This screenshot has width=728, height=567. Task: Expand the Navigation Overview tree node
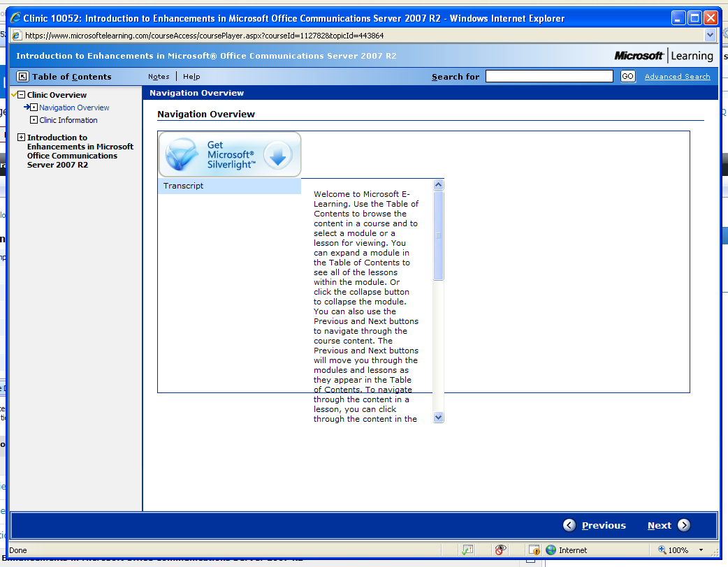34,108
